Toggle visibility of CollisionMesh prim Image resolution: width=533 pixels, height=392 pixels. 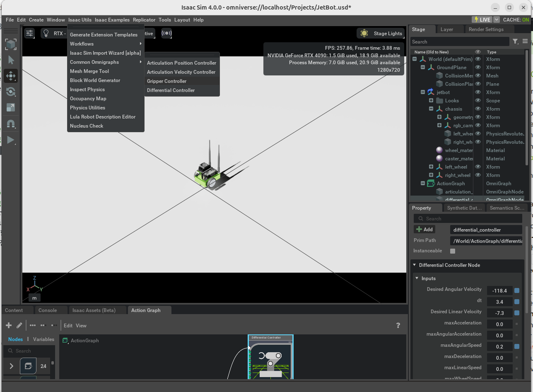pos(478,76)
